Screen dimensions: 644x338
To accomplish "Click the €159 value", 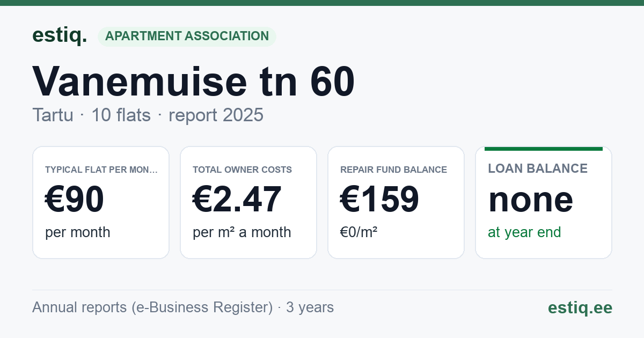I will point(380,199).
